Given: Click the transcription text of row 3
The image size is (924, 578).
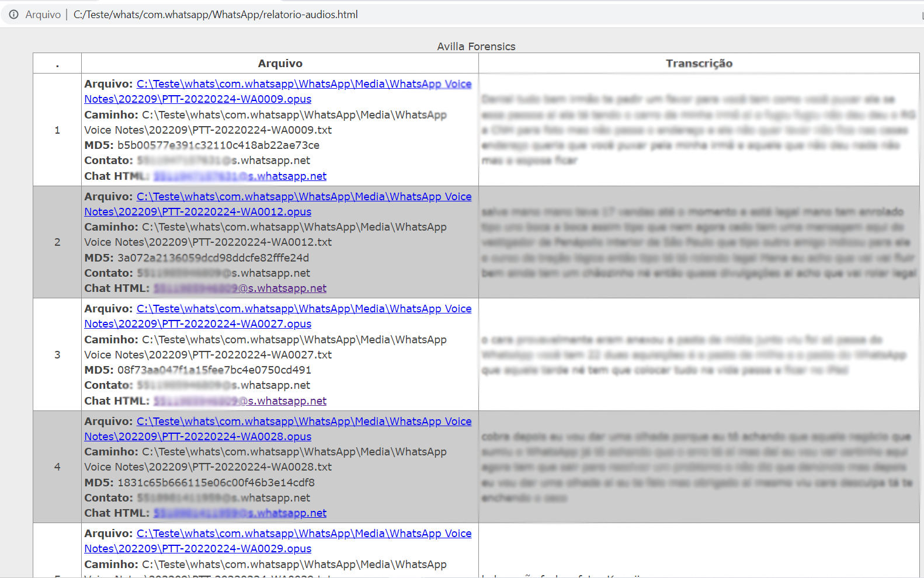Looking at the screenshot, I should 694,354.
